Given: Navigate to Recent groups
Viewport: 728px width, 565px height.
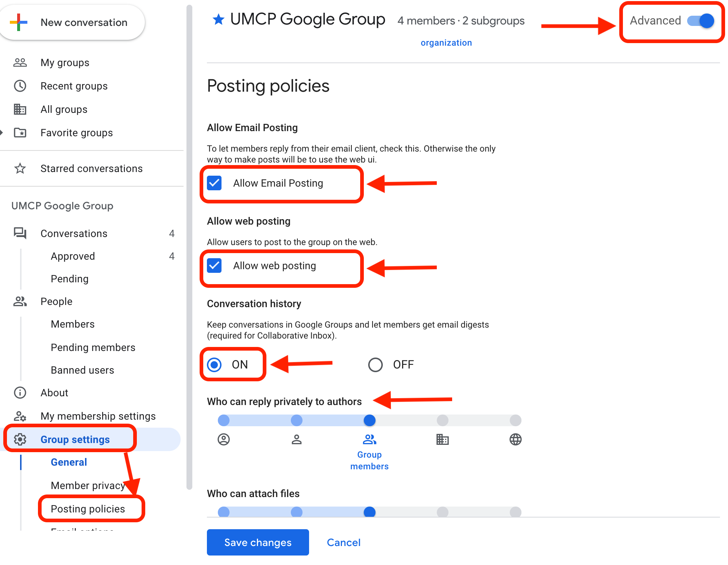Looking at the screenshot, I should [74, 86].
